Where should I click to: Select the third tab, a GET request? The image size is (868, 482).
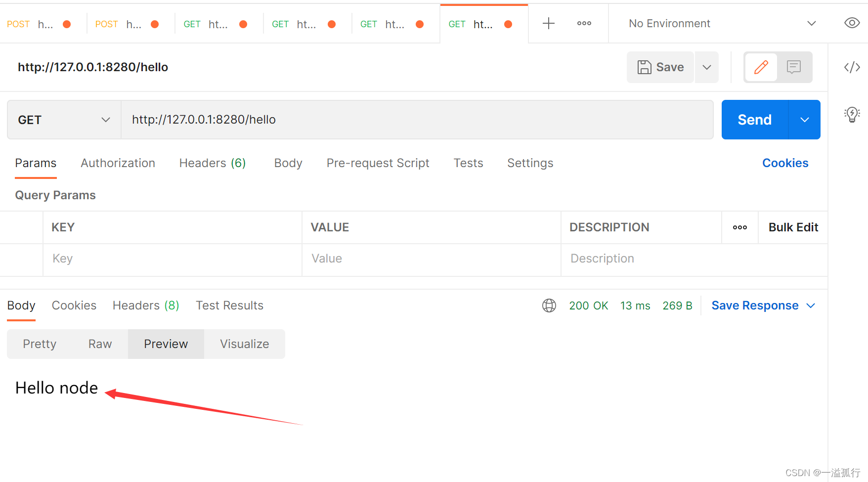tap(219, 24)
